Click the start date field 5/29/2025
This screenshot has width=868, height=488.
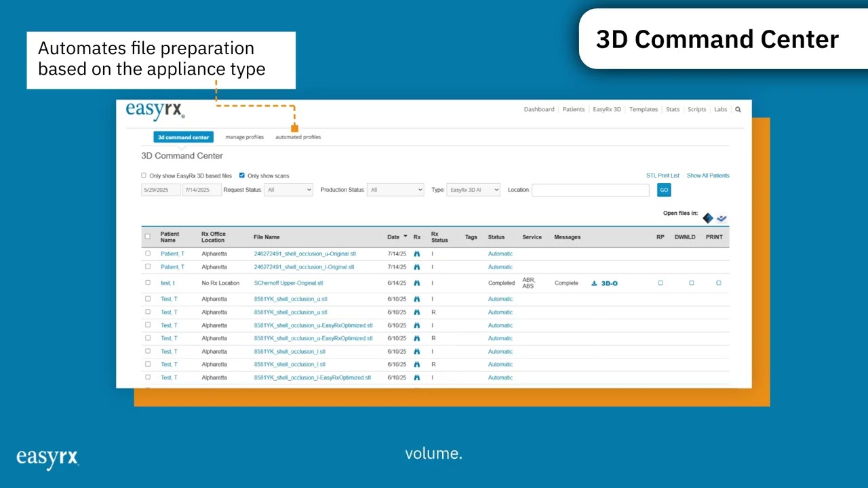tap(161, 190)
